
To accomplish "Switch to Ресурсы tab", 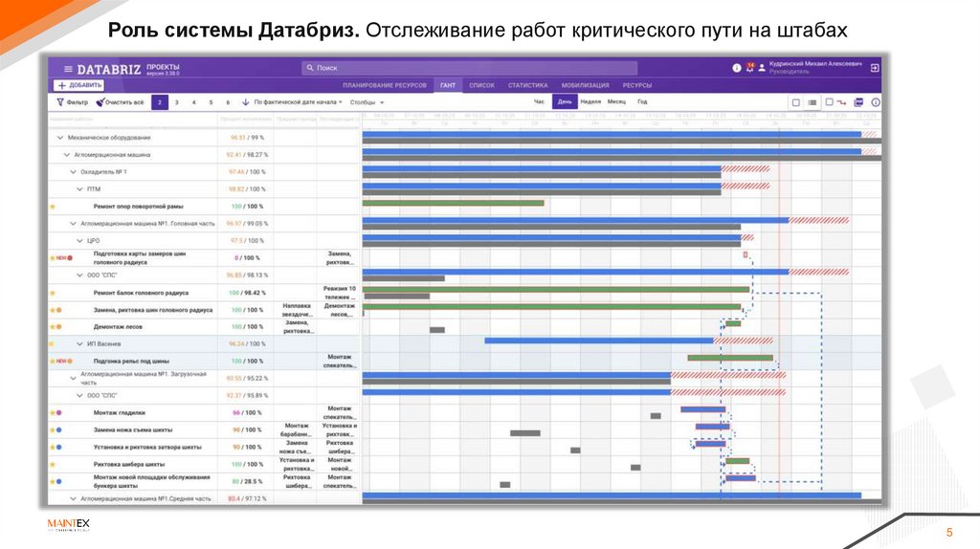I will tap(636, 85).
